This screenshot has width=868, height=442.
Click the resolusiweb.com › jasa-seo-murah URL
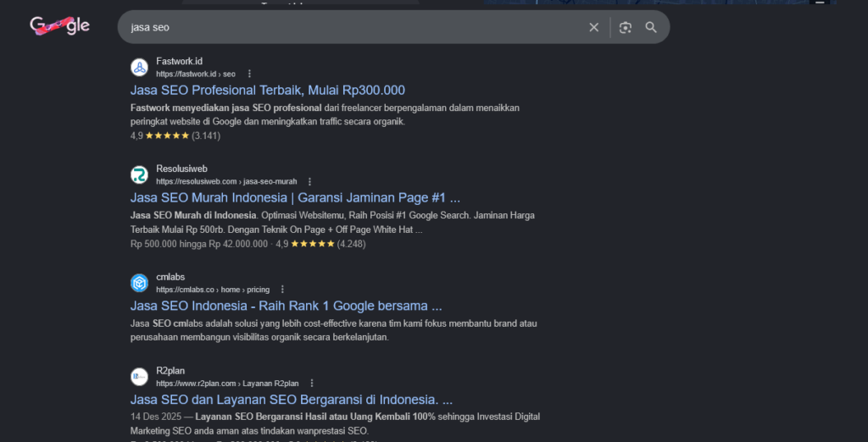226,181
